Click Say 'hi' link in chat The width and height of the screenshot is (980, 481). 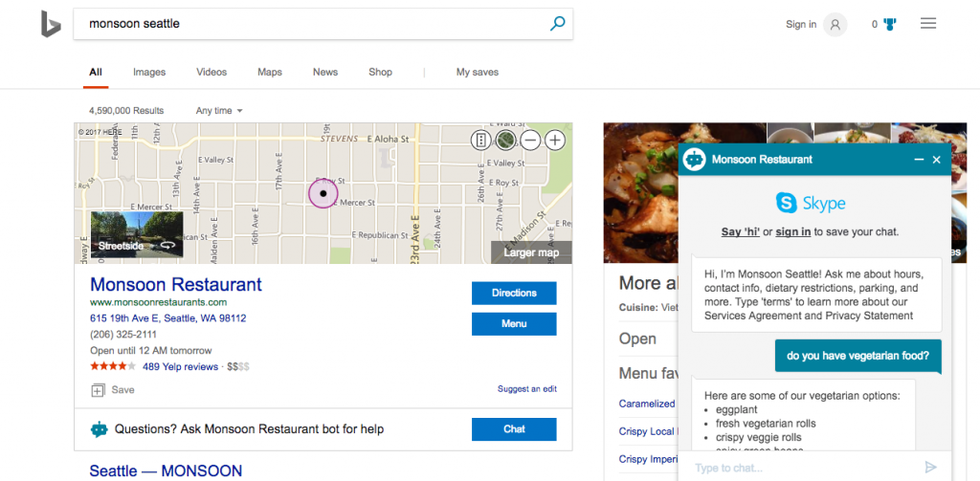(741, 231)
